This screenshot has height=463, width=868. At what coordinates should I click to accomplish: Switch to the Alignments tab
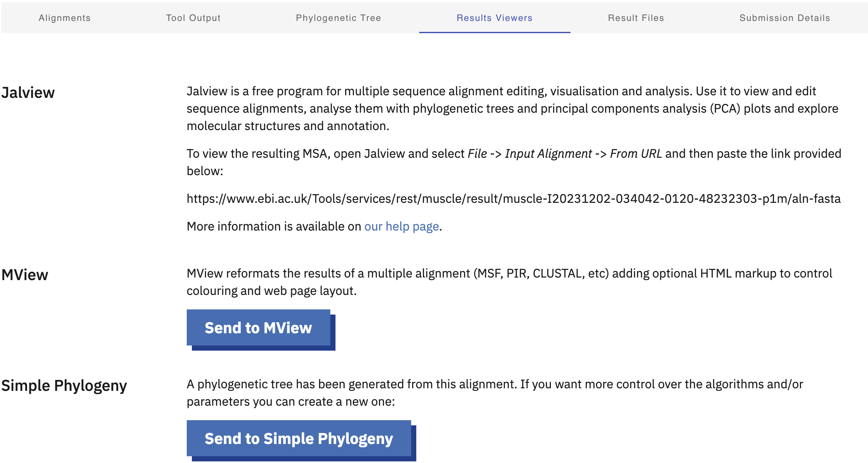(x=64, y=18)
